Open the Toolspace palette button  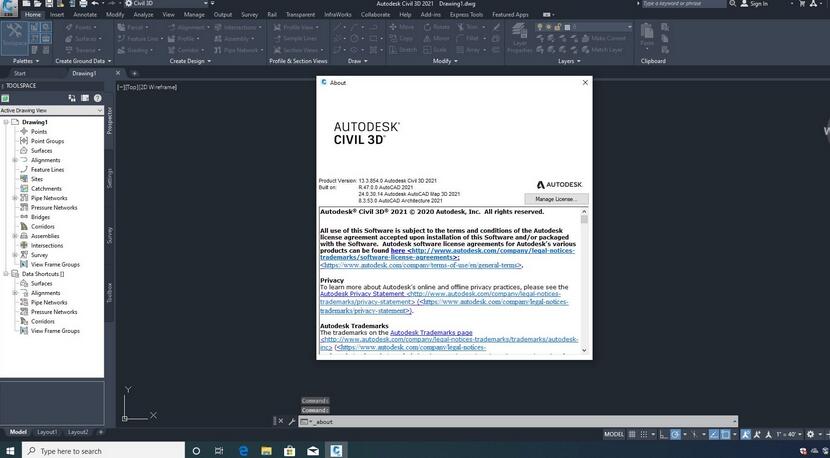14,37
